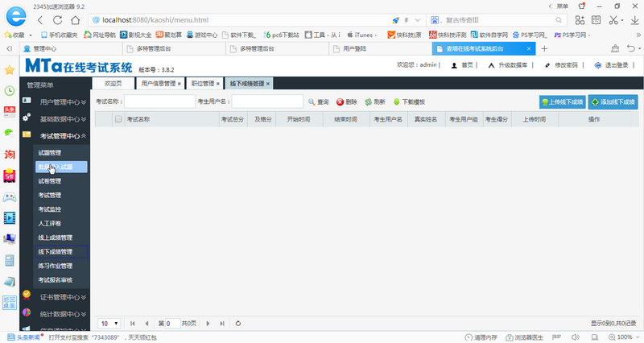The width and height of the screenshot is (644, 343).
Task: Switch to the 职位管理 tab
Action: click(x=203, y=84)
